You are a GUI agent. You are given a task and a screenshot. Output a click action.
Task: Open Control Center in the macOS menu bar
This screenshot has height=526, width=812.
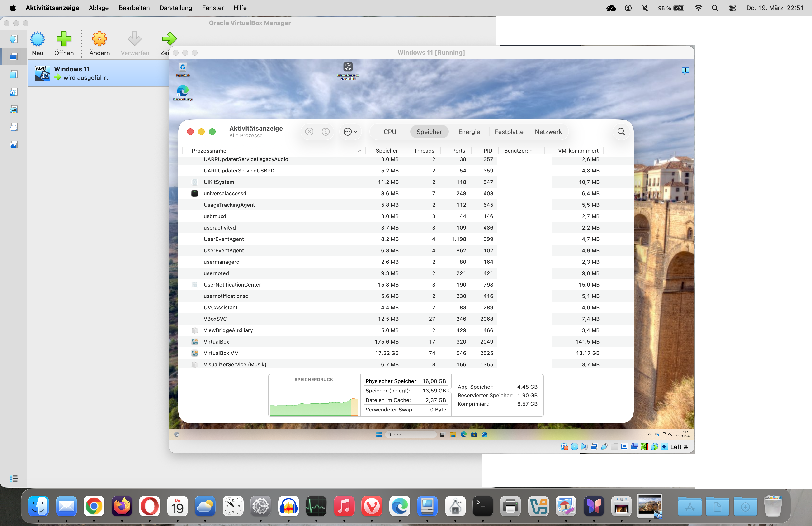(732, 8)
